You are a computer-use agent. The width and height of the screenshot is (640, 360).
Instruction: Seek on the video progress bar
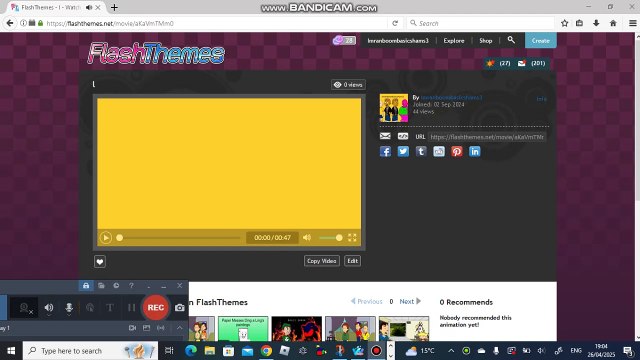(179, 238)
